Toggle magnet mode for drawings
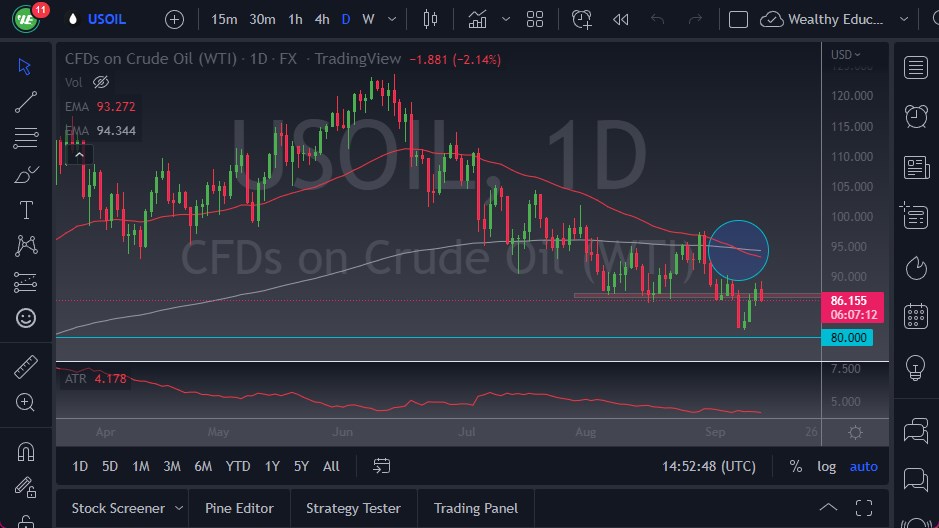Image resolution: width=939 pixels, height=528 pixels. click(26, 451)
